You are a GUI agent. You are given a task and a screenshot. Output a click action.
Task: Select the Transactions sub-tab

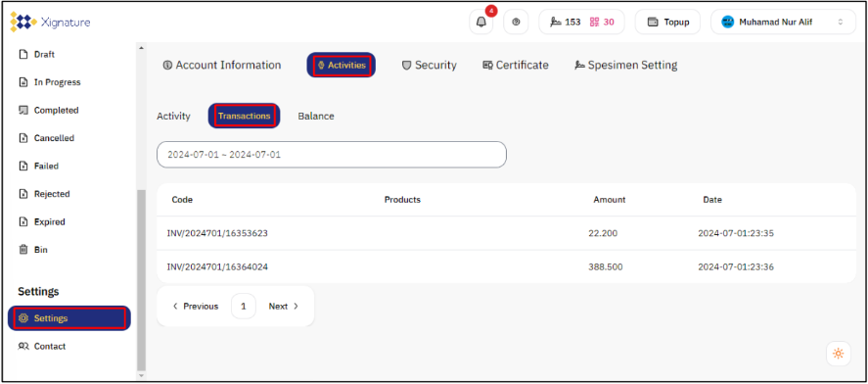tap(244, 116)
